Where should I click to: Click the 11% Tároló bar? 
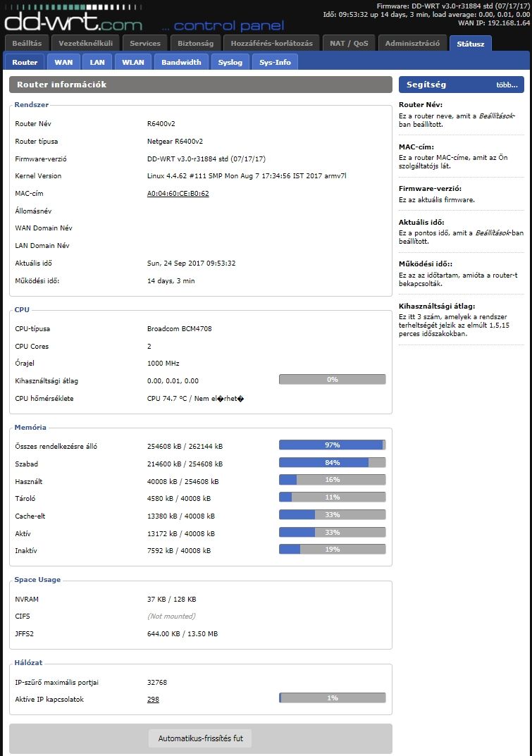[x=333, y=497]
